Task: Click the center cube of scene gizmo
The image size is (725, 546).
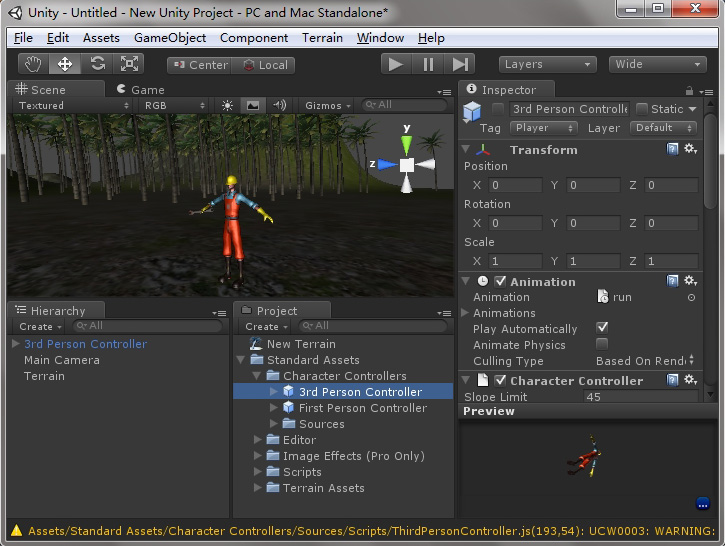Action: [x=407, y=165]
